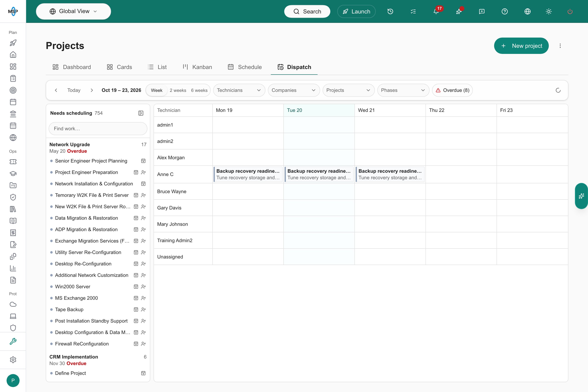
Task: Open the floating AI assistant side tab
Action: click(x=581, y=196)
